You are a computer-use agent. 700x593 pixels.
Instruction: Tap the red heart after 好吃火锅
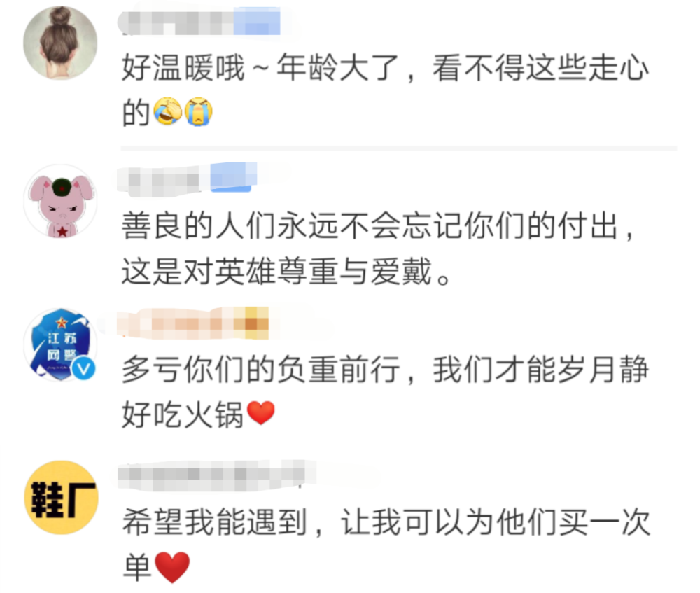pos(260,413)
